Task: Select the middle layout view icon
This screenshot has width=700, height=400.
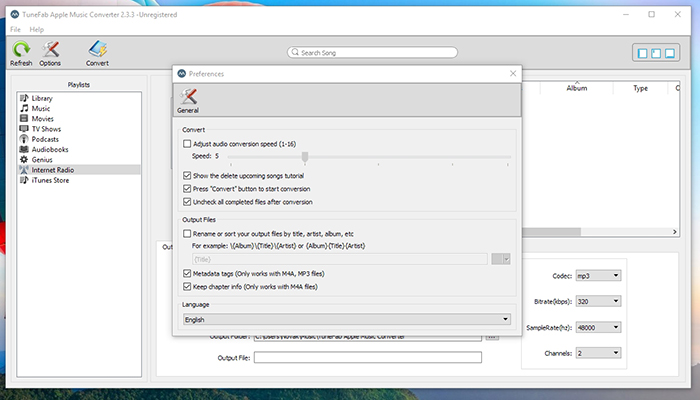Action: (x=656, y=53)
